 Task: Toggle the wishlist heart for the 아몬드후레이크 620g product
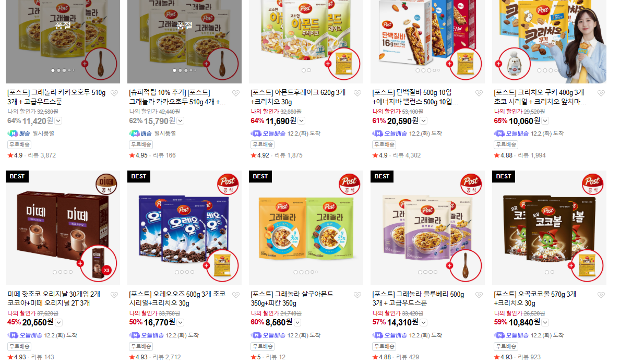click(x=357, y=93)
